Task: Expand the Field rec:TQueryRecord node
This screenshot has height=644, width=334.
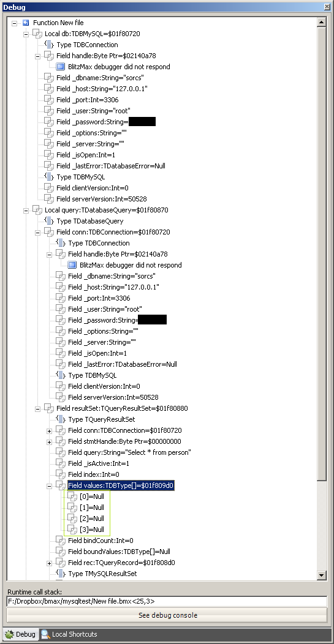Action: [50, 563]
